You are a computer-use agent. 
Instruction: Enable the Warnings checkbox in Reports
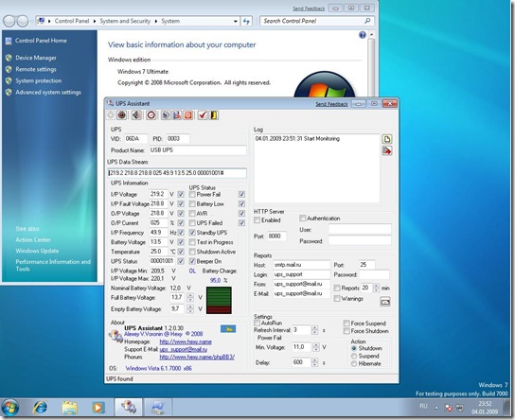(337, 299)
